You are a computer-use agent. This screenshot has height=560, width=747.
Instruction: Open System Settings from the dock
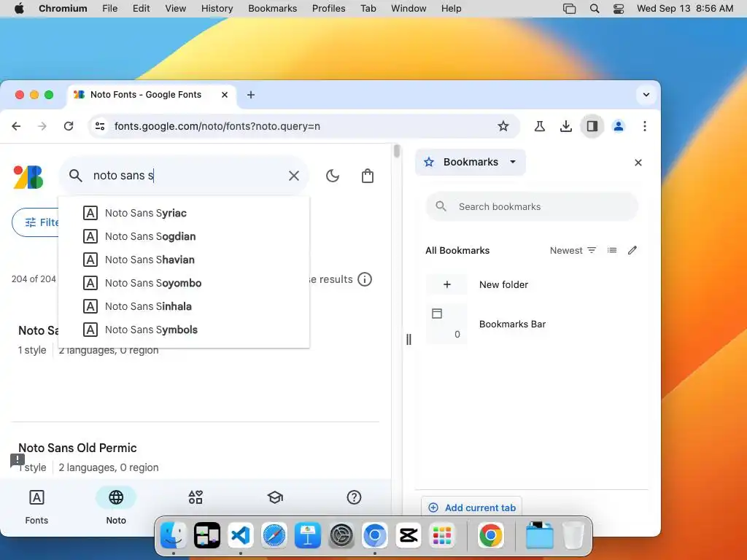click(x=341, y=535)
